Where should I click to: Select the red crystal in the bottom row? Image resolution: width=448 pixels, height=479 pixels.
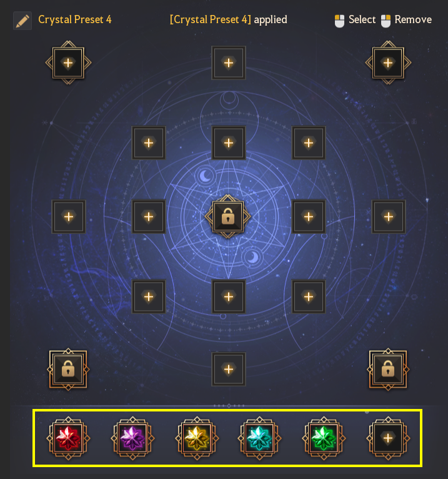(68, 438)
